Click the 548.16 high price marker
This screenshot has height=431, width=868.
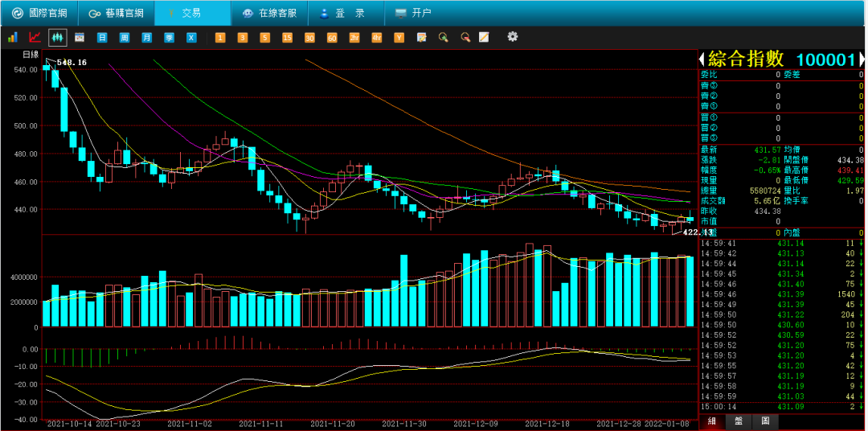(x=72, y=63)
